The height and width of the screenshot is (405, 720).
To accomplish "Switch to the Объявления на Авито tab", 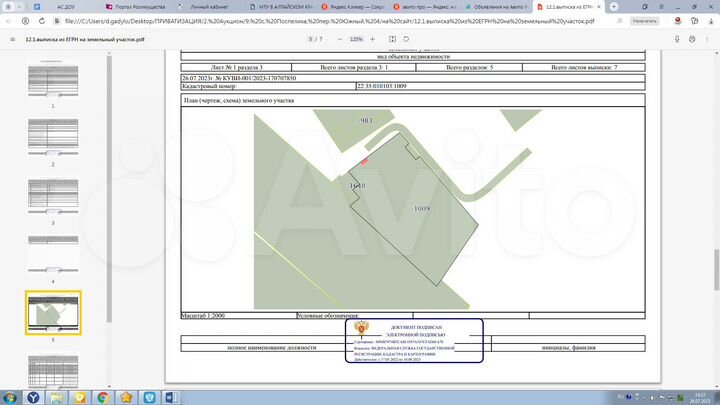I will (497, 7).
